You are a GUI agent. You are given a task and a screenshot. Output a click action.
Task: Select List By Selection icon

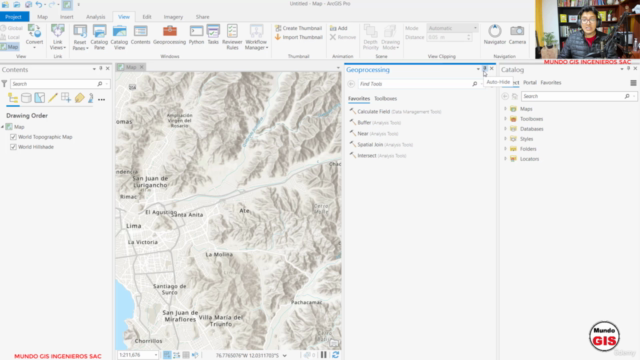(40, 98)
